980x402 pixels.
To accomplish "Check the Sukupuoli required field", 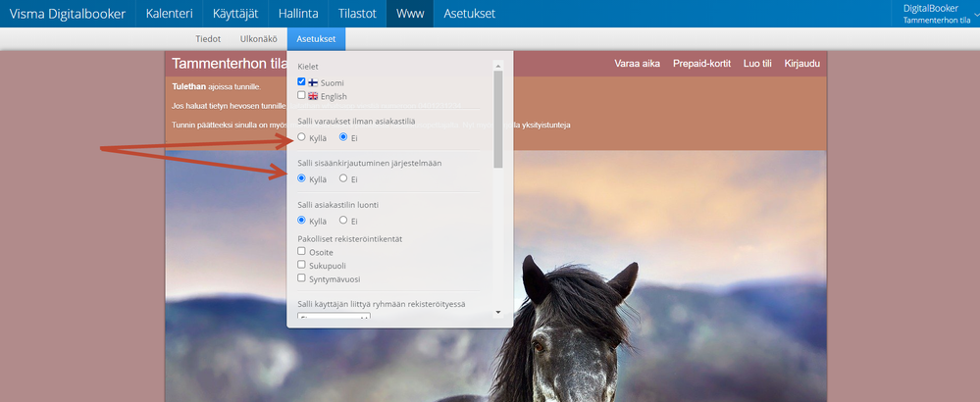I will click(302, 265).
